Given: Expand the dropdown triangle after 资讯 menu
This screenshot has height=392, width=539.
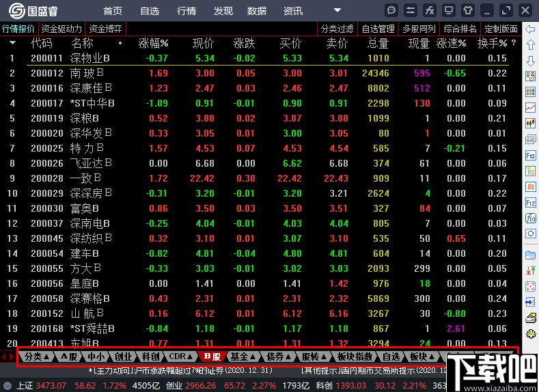Looking at the screenshot, I should pos(337,10).
